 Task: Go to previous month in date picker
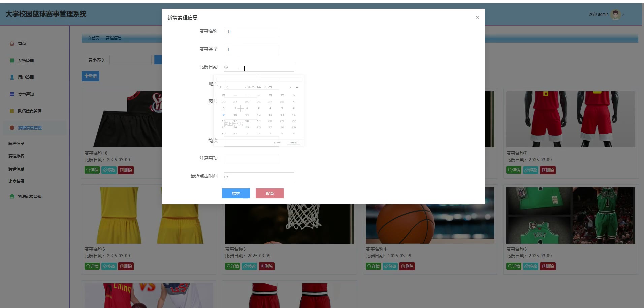[x=227, y=87]
